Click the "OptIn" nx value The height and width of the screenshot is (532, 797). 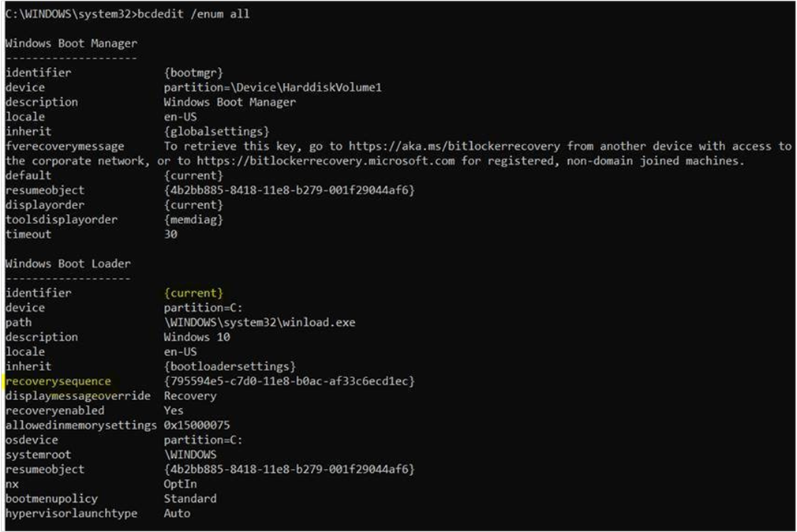coord(180,484)
